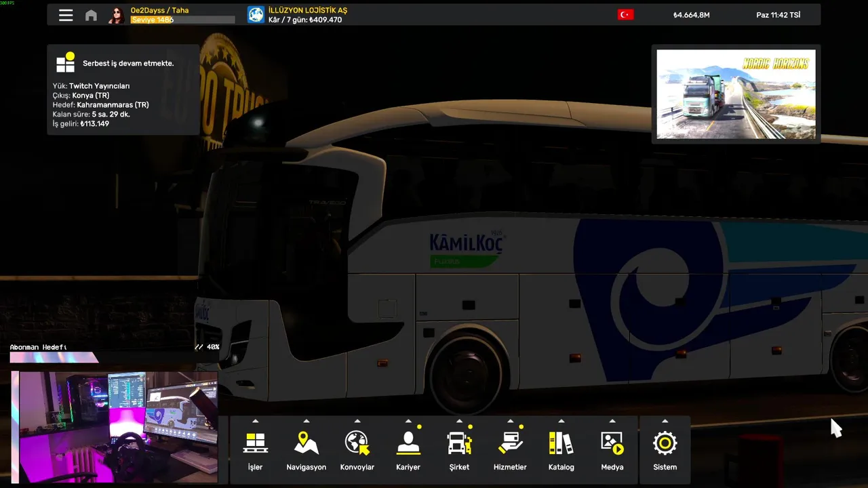Open the Sistem gear icon
The image size is (868, 488).
(x=665, y=444)
